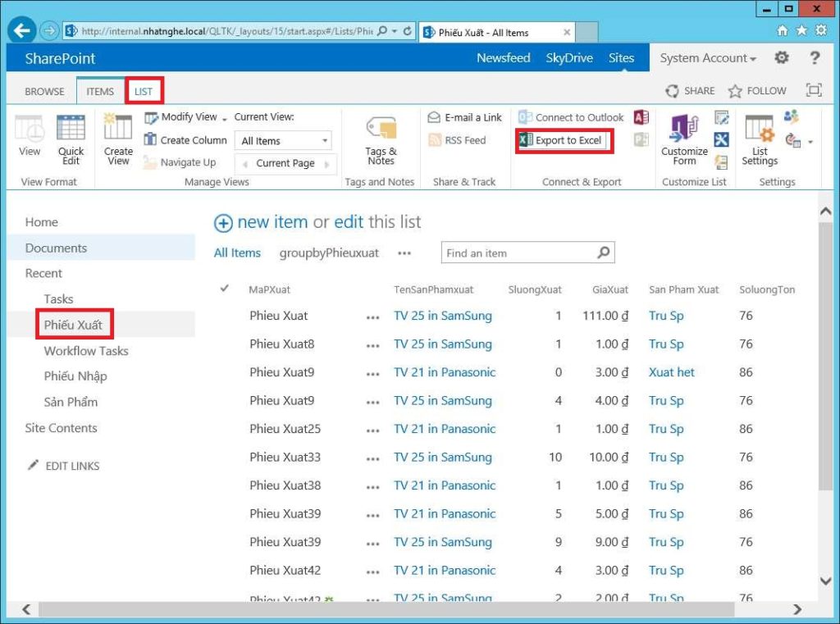
Task: Click Connect to Outlook
Action: click(571, 117)
